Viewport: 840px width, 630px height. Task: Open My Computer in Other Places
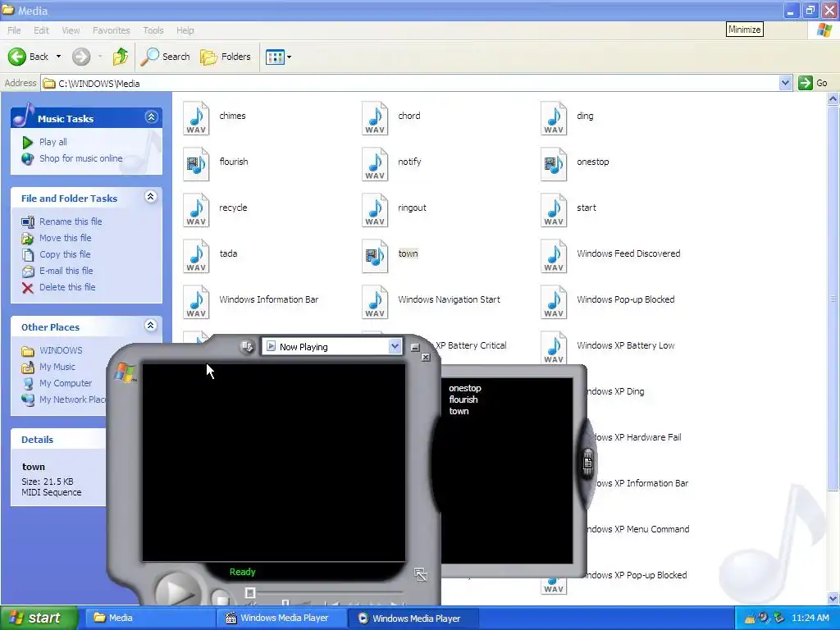tap(66, 384)
